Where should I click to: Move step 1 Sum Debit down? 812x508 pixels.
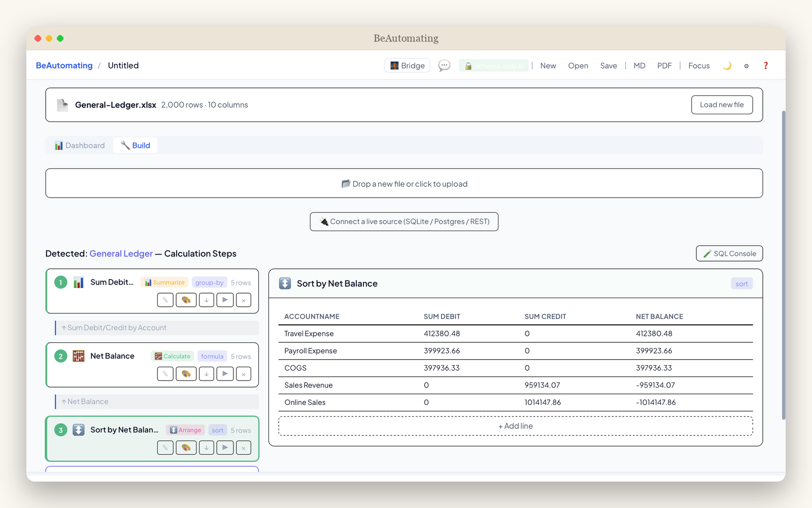pos(207,300)
